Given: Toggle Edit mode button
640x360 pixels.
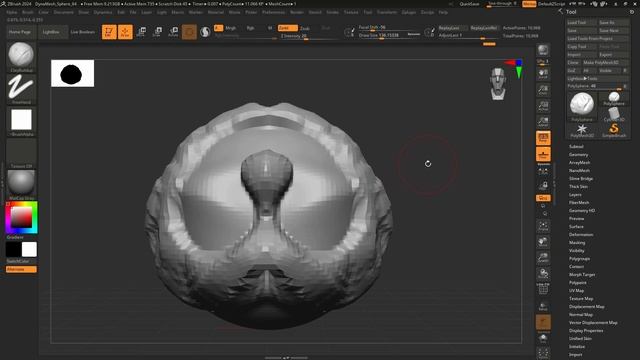Looking at the screenshot, I should [109, 32].
